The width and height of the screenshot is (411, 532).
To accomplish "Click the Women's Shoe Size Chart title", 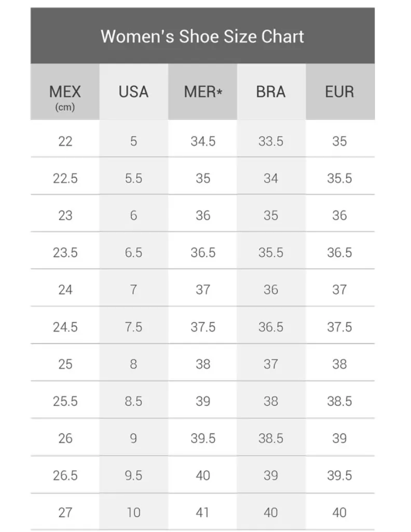I will [x=202, y=36].
